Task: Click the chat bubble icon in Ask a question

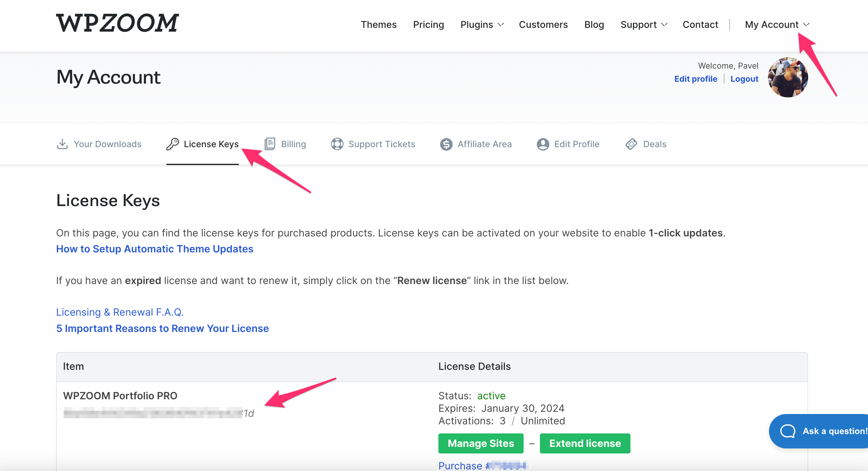Action: [787, 431]
